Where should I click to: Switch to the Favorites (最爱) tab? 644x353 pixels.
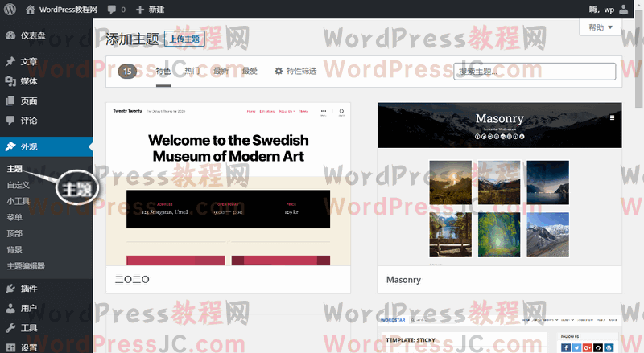250,71
